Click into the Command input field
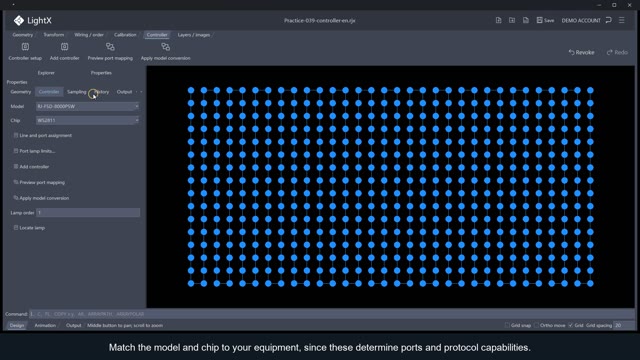The image size is (640, 360). pos(331,314)
